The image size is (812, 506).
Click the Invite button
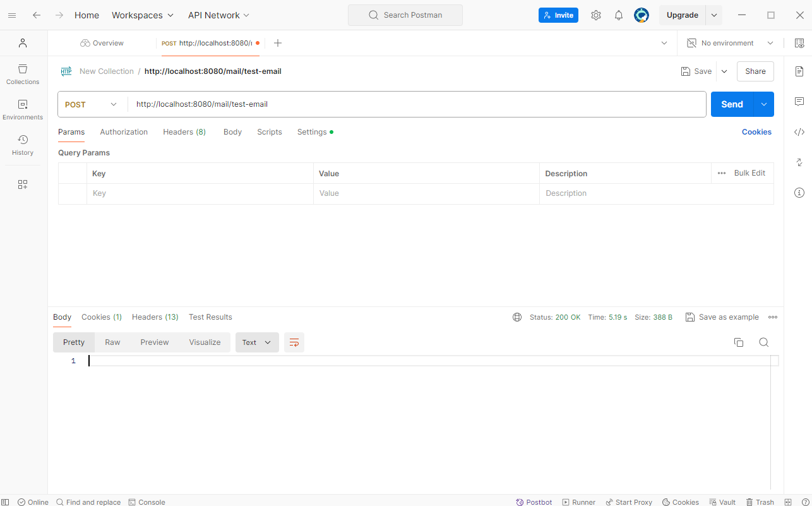tap(558, 15)
